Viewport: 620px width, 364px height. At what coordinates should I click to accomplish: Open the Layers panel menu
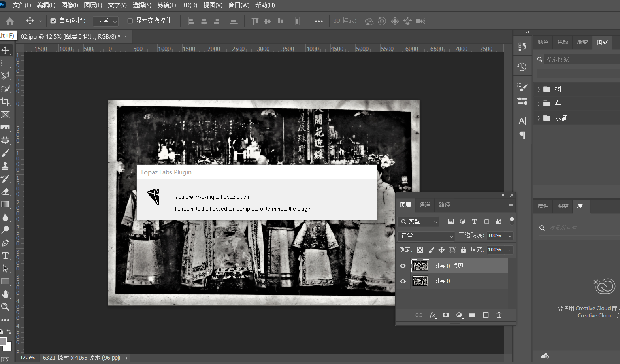coord(511,205)
